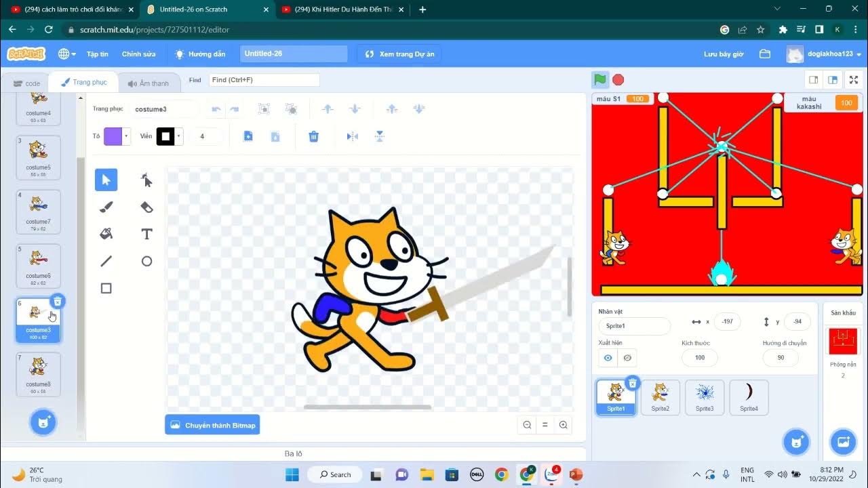Viewport: 868px width, 488px height.
Task: Click Chuyển thành Bitmap button
Action: coord(212,425)
